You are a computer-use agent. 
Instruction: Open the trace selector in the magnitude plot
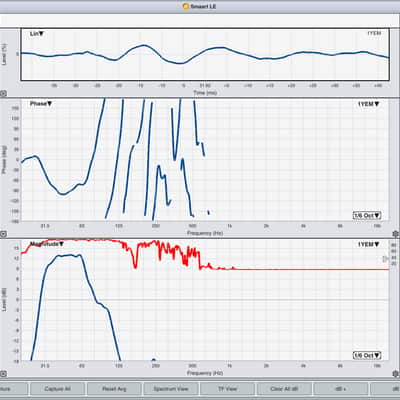click(368, 244)
